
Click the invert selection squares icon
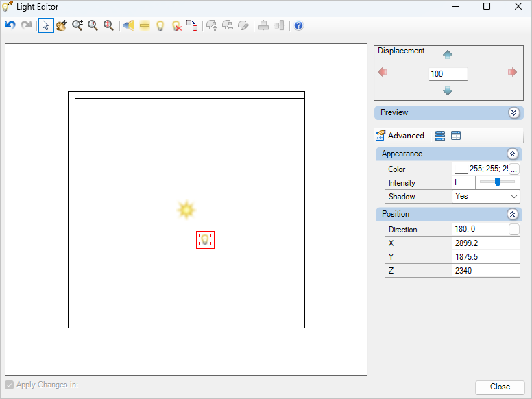click(x=192, y=25)
